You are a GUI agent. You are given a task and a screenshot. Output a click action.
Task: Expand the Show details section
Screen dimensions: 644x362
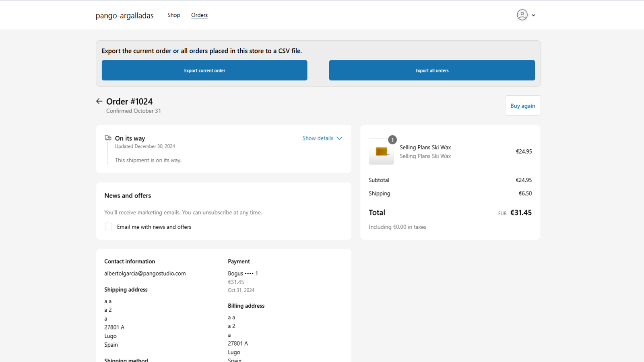[318, 138]
